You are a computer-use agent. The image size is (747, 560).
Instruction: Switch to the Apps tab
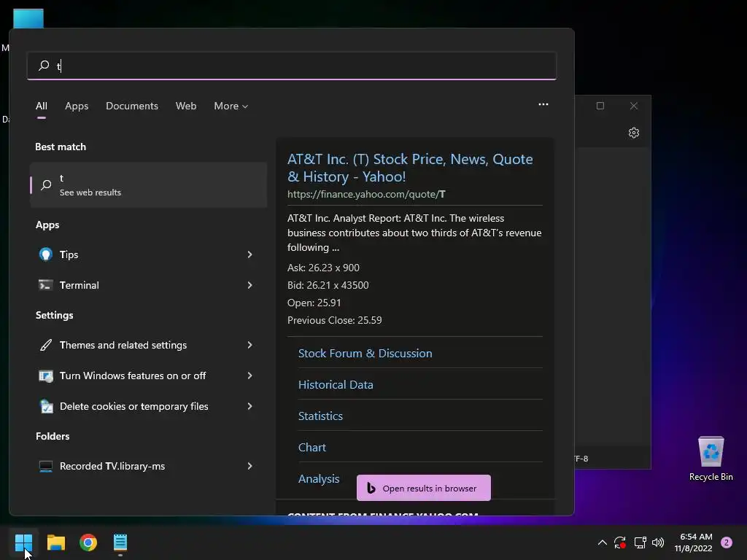(77, 106)
